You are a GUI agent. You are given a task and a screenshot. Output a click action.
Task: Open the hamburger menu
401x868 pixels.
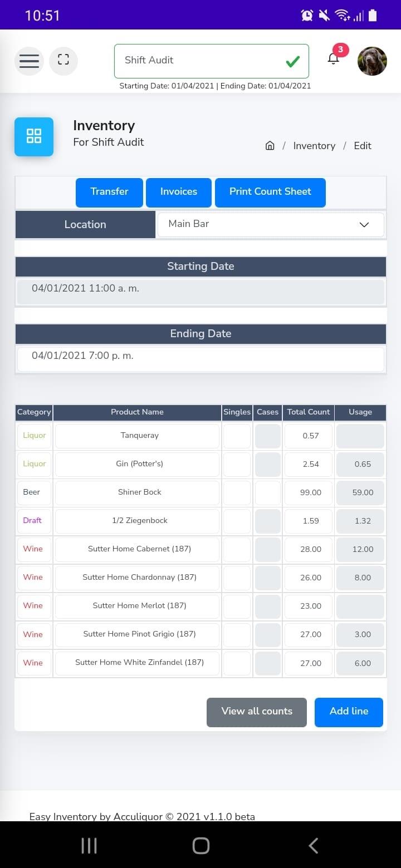coord(29,61)
